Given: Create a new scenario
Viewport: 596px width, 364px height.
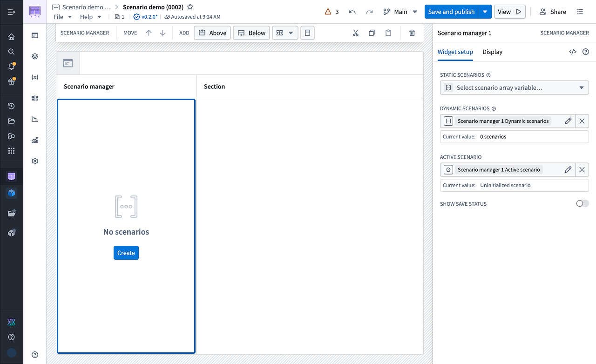Looking at the screenshot, I should tap(126, 253).
